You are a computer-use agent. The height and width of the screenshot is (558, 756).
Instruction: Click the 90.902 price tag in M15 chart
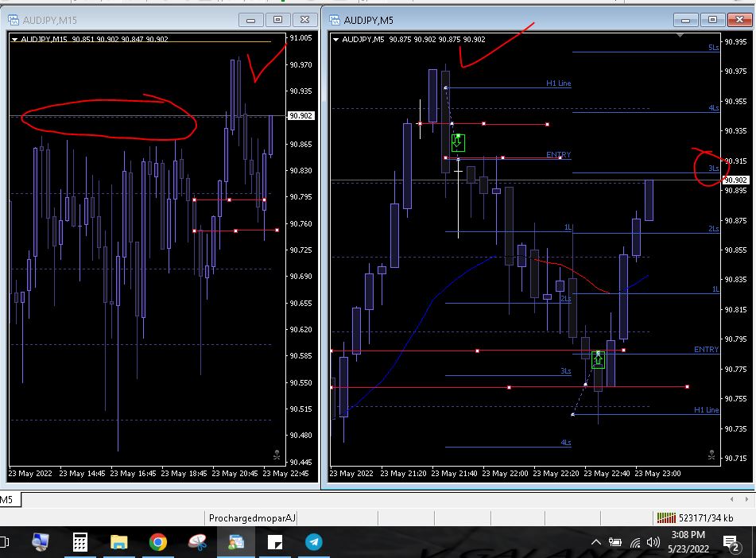coord(300,116)
